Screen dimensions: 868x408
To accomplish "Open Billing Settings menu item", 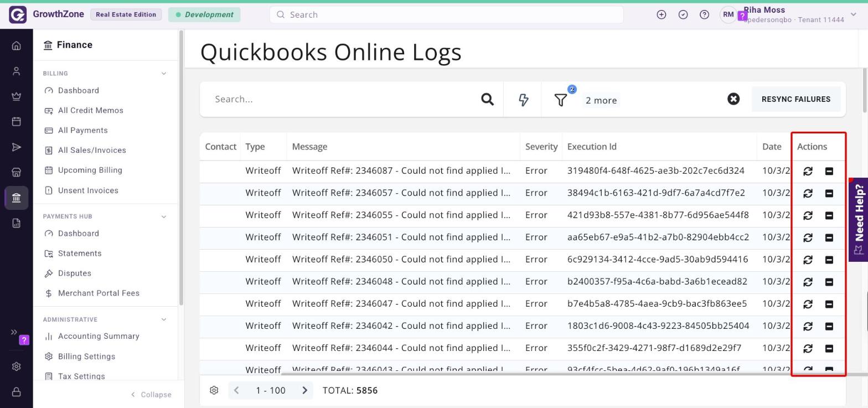I will click(86, 357).
